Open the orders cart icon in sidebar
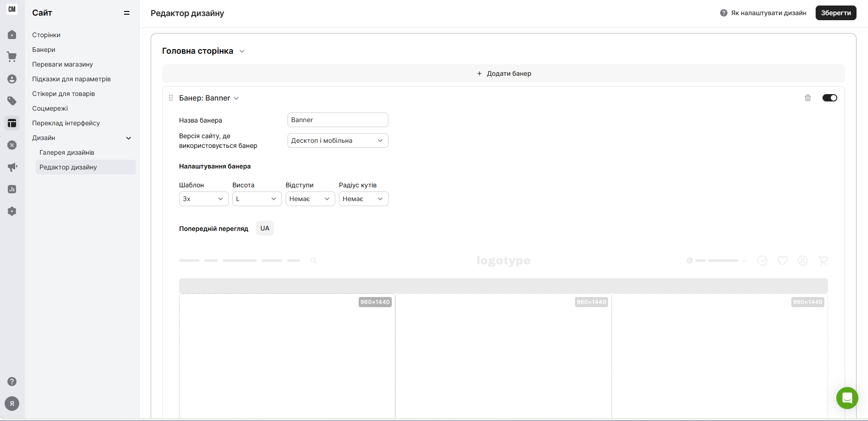This screenshot has height=421, width=868. tap(12, 57)
